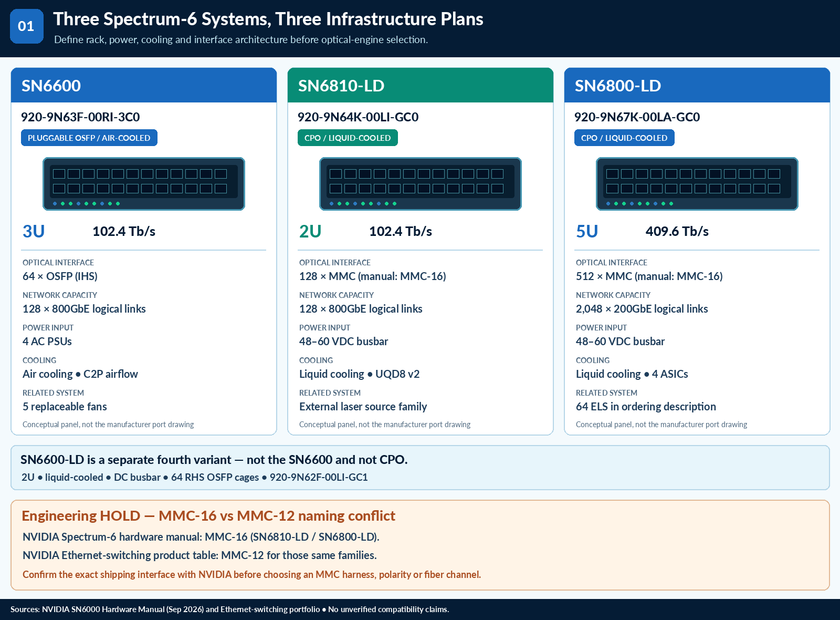Click Liquid cooling • 4 ASICs
The height and width of the screenshot is (620, 840).
632,374
